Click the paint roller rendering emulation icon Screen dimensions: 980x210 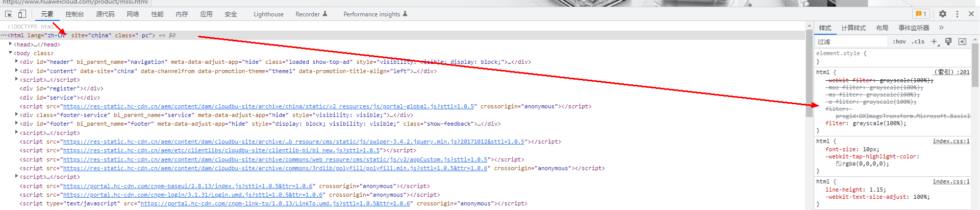click(948, 41)
